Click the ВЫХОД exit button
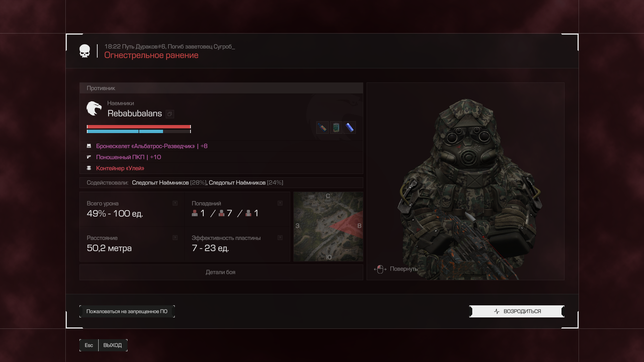644x362 pixels. pyautogui.click(x=113, y=345)
